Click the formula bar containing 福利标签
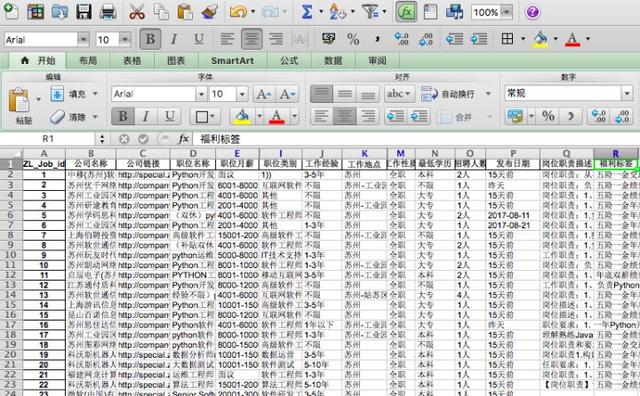Image resolution: width=640 pixels, height=396 pixels. 416,139
